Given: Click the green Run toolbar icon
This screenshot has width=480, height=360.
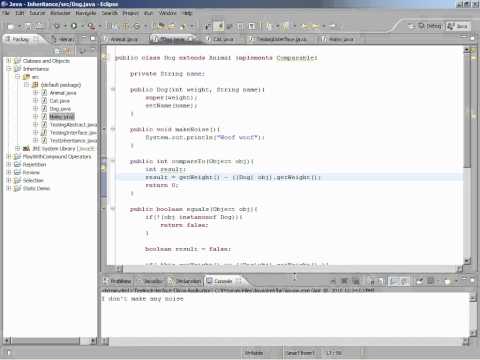Looking at the screenshot, I should pos(74,26).
